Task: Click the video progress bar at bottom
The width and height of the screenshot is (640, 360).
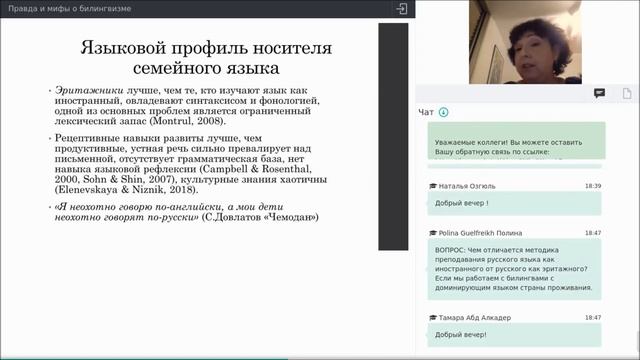Action: tap(320, 358)
